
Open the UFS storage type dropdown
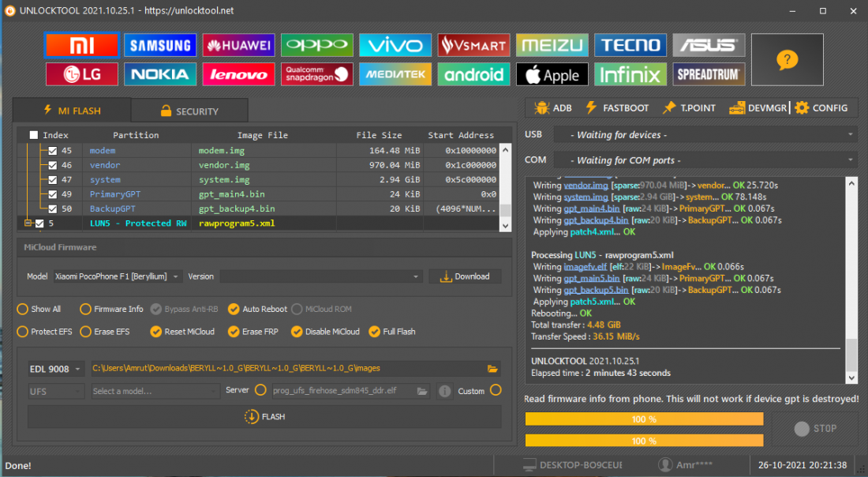(x=55, y=391)
